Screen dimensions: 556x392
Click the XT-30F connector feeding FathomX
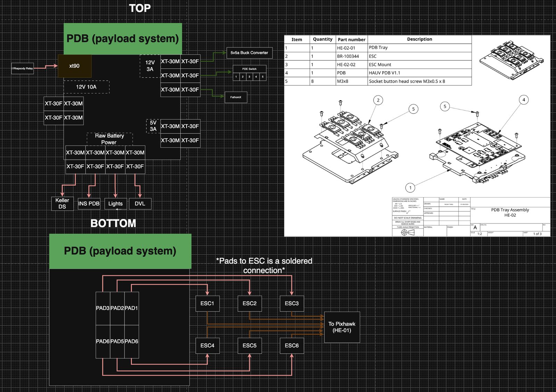point(190,90)
